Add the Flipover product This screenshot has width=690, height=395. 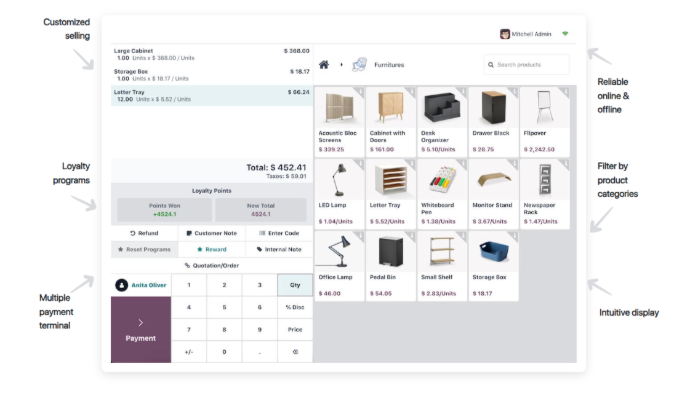click(x=545, y=121)
